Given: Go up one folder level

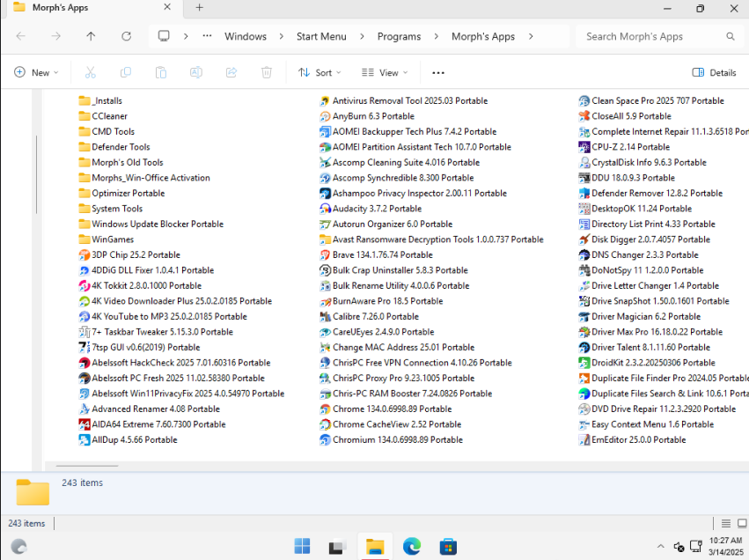Looking at the screenshot, I should pyautogui.click(x=91, y=36).
